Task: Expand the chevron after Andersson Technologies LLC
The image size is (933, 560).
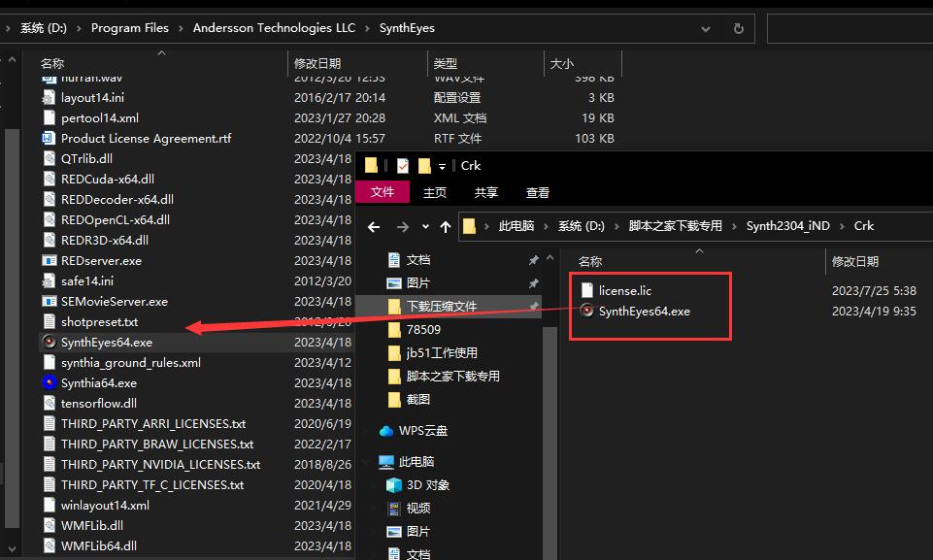Action: coord(367,28)
